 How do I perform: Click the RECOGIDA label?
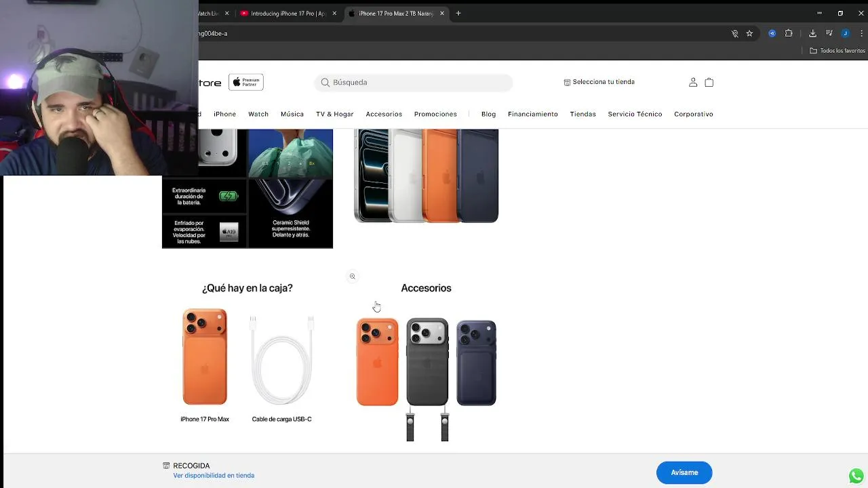[x=191, y=466]
